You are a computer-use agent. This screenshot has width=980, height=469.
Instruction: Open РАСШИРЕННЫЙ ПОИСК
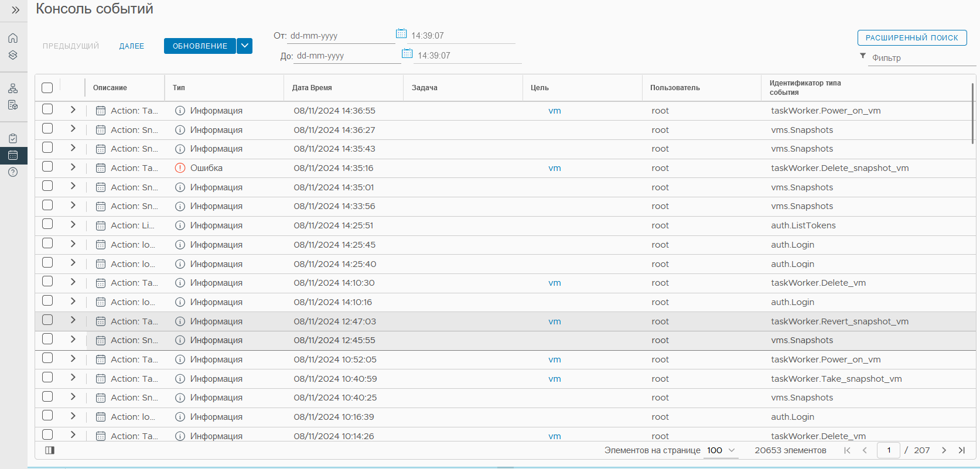tap(912, 38)
